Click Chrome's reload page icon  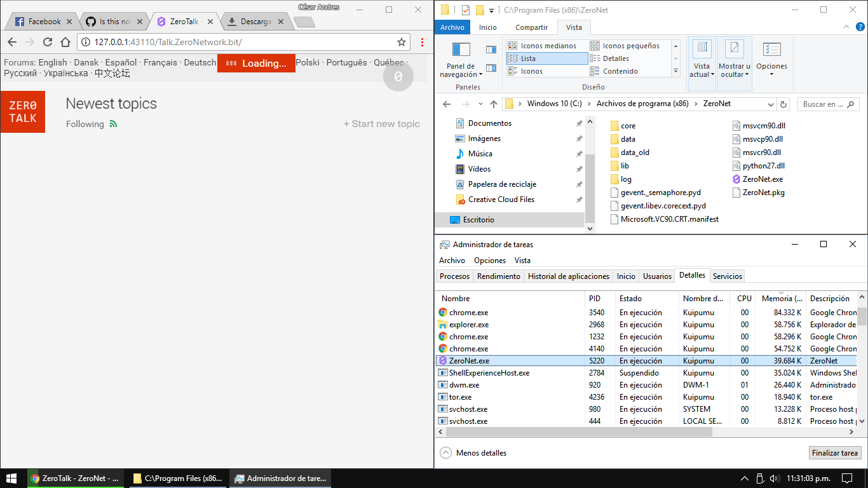click(x=48, y=41)
